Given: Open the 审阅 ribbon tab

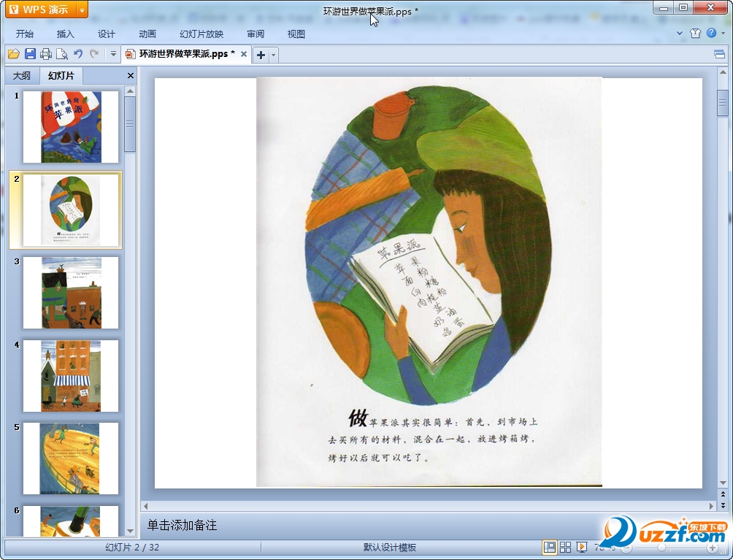Looking at the screenshot, I should click(x=256, y=34).
